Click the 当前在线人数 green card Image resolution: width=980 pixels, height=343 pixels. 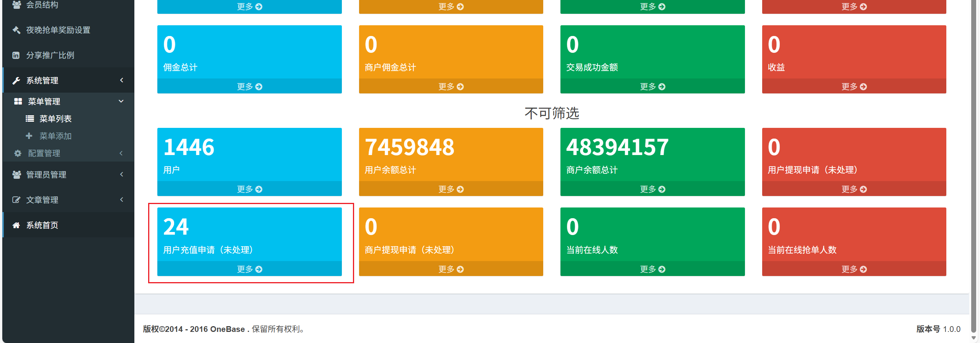pyautogui.click(x=652, y=234)
